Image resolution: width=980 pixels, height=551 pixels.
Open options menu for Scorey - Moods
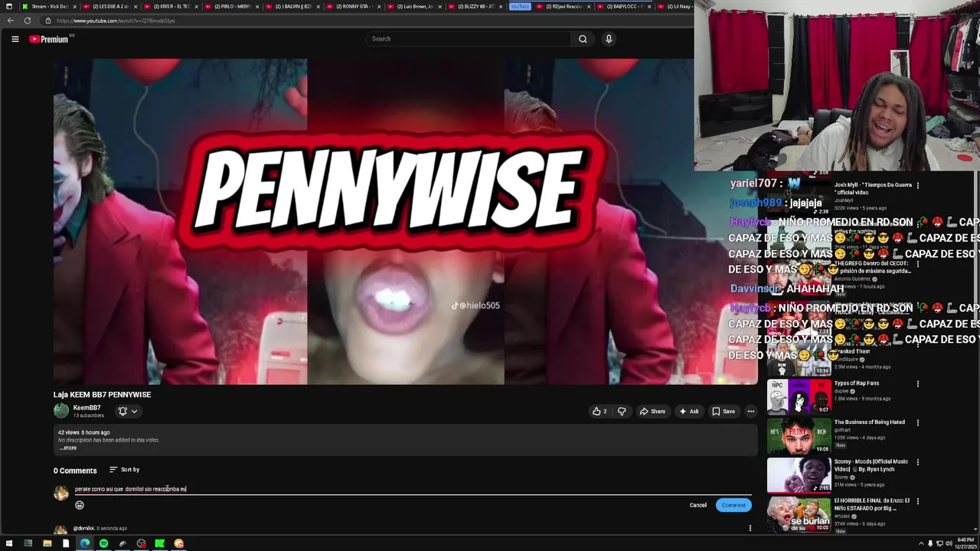pos(918,462)
